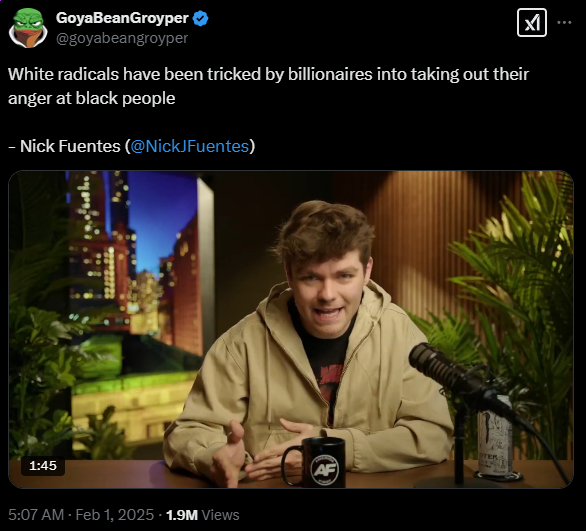
Task: Follow the @NickJFuentes mention link
Action: [x=189, y=146]
